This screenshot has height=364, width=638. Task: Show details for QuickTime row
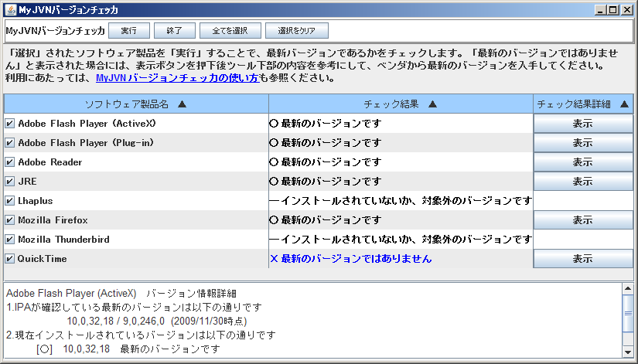(583, 259)
